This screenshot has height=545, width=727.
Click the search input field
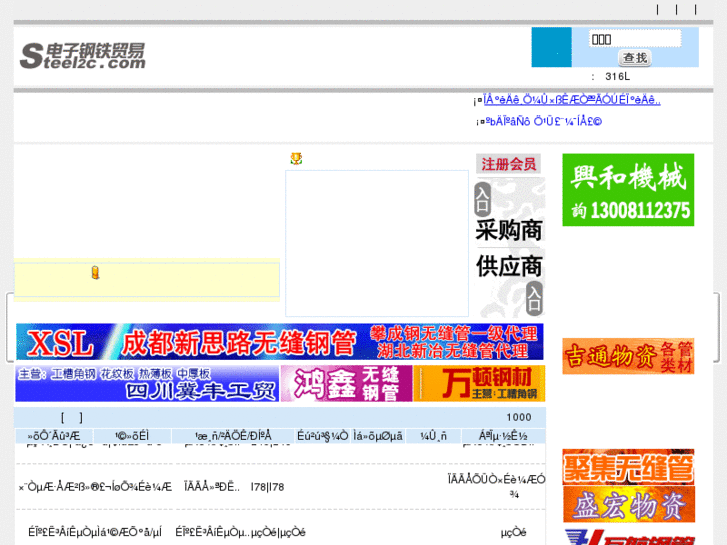tap(635, 38)
